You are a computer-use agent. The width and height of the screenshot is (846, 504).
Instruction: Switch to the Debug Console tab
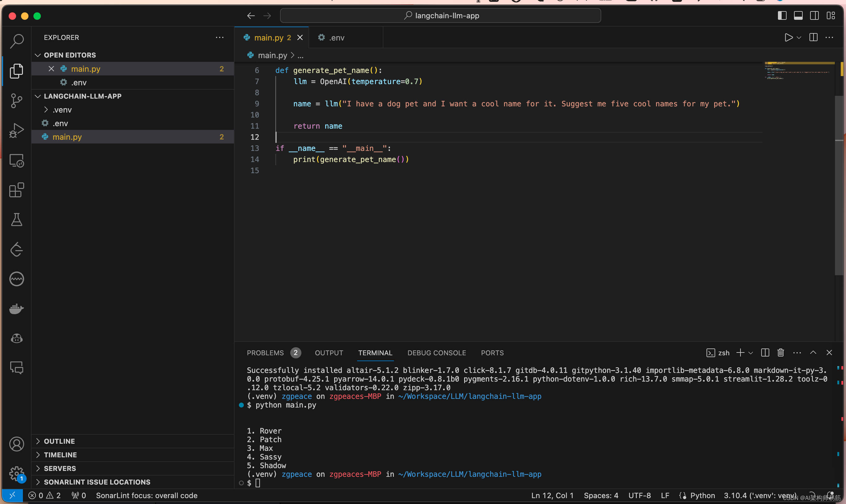pyautogui.click(x=436, y=352)
